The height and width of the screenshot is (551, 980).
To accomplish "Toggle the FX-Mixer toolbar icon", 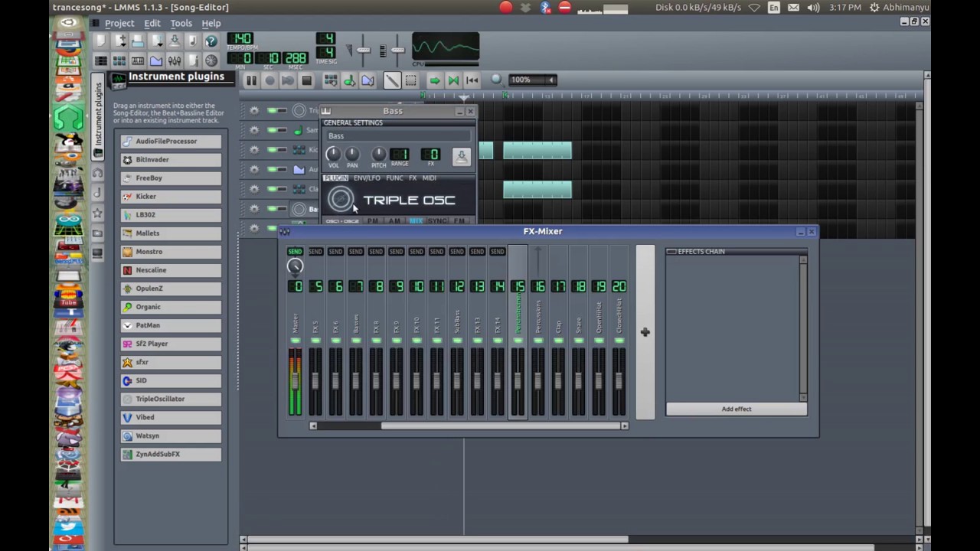I will pos(175,60).
